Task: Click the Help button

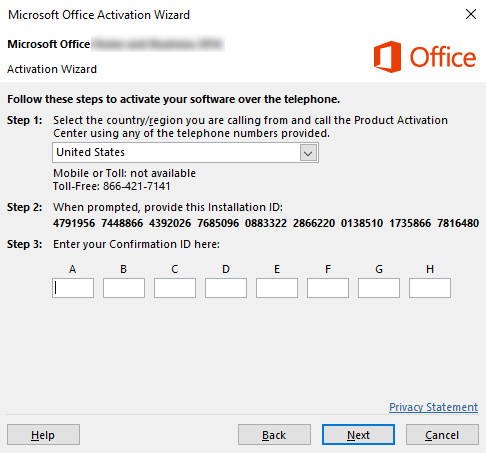Action: pyautogui.click(x=43, y=435)
